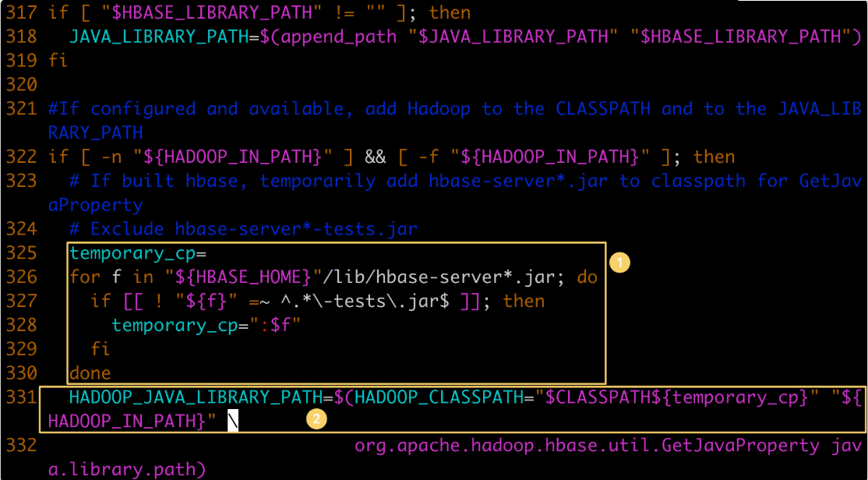Click 'org.apache.hadoop.hbase.util.GetJavaProperty' on line 332
868x480 pixels.
(587, 446)
